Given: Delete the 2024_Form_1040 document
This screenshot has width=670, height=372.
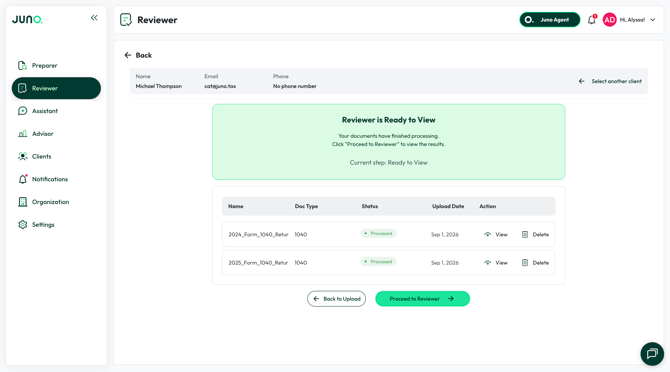Looking at the screenshot, I should (535, 234).
